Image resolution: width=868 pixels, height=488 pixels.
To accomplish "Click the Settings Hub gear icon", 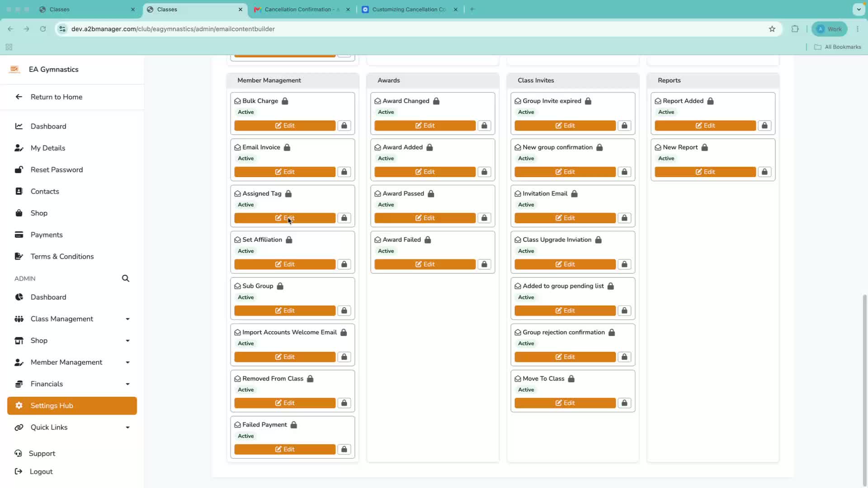I will (x=19, y=405).
